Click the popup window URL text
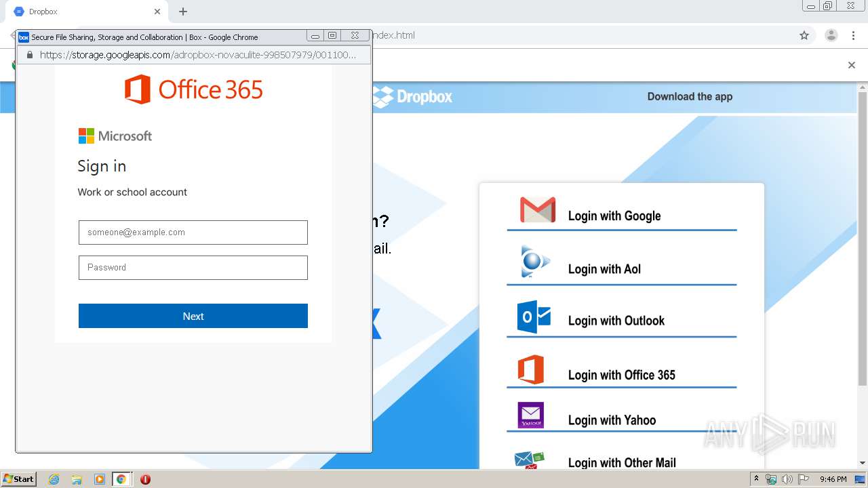868x488 pixels. tap(198, 55)
